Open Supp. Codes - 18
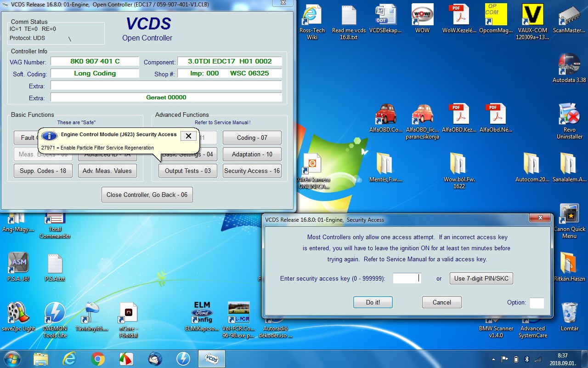This screenshot has width=588, height=368. pyautogui.click(x=43, y=171)
